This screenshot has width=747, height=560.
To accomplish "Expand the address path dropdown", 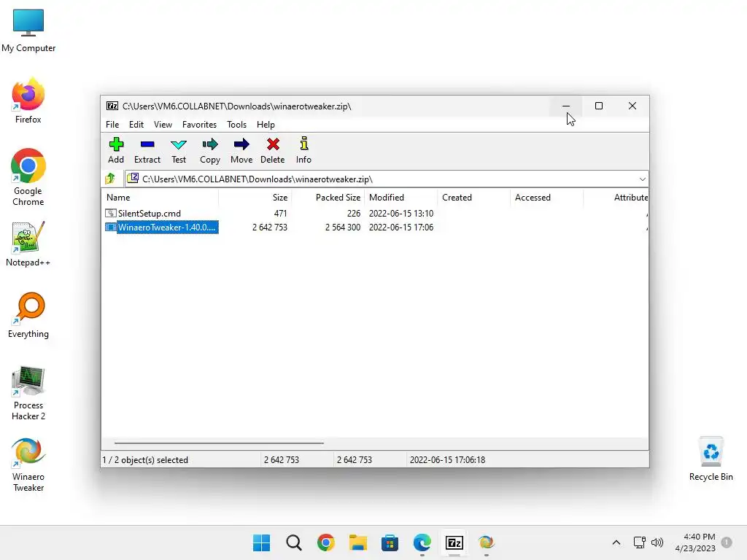I will tap(642, 179).
